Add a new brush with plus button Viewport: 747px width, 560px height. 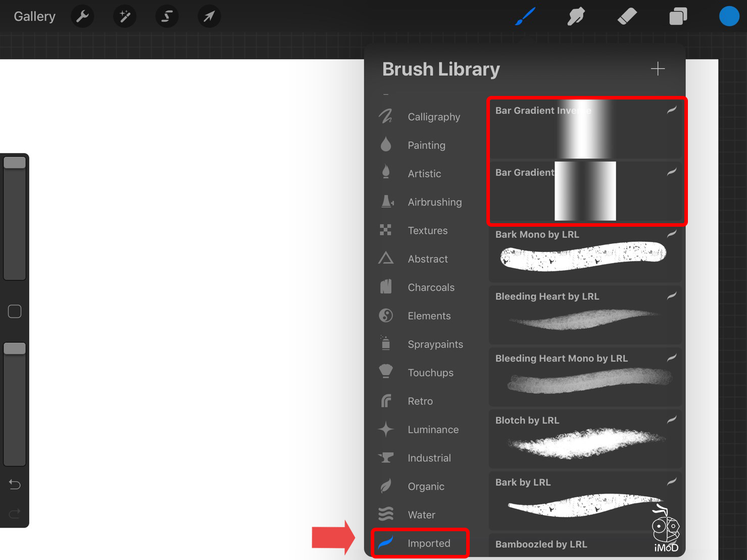pyautogui.click(x=658, y=69)
